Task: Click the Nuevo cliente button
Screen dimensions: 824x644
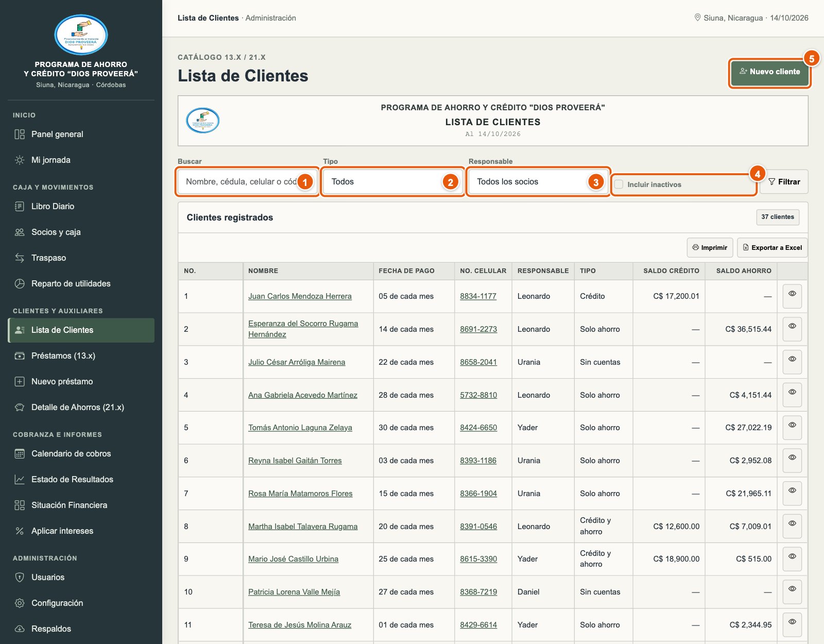Action: [x=769, y=72]
